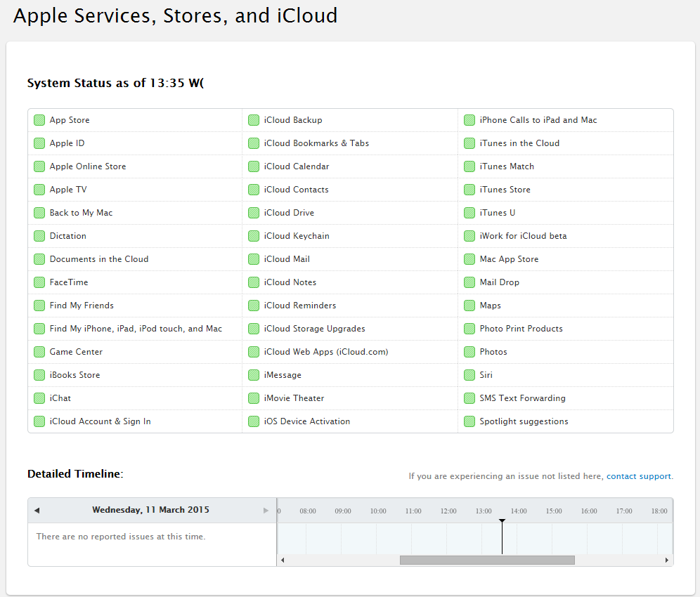Viewport: 700px width, 597px height.
Task: Select the Find My Friends entry
Action: 135,306
